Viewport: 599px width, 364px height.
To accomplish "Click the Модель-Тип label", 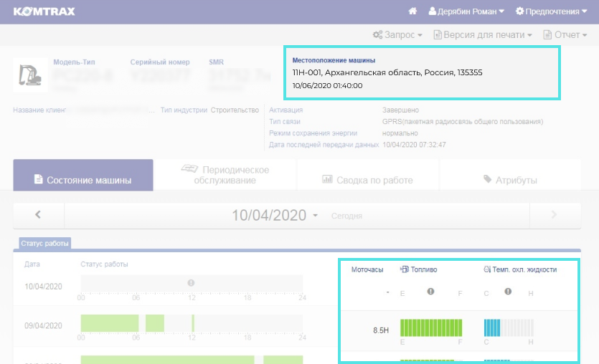I will [74, 62].
